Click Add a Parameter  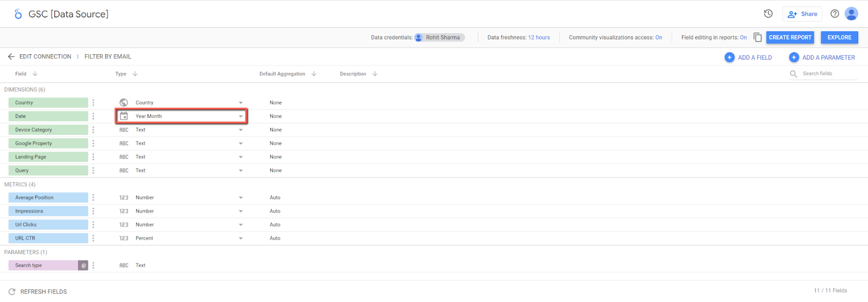822,57
